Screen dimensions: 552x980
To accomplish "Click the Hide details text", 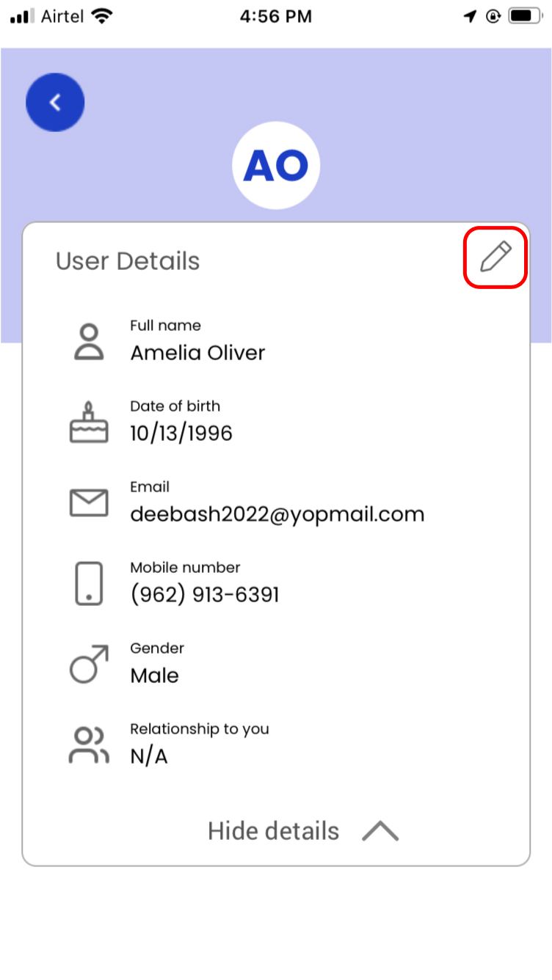I will (274, 831).
